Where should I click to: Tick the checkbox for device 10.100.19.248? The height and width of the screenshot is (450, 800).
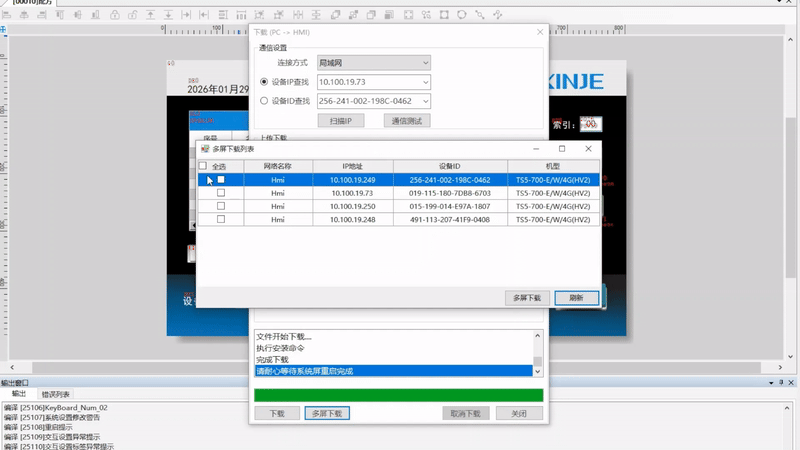pos(221,219)
